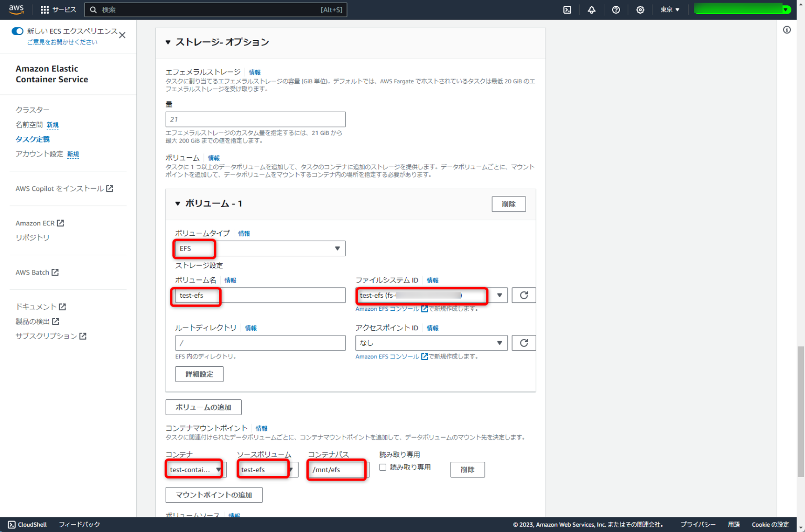This screenshot has height=532, width=805.
Task: Refresh the アクセスポイント ID list
Action: pyautogui.click(x=524, y=343)
